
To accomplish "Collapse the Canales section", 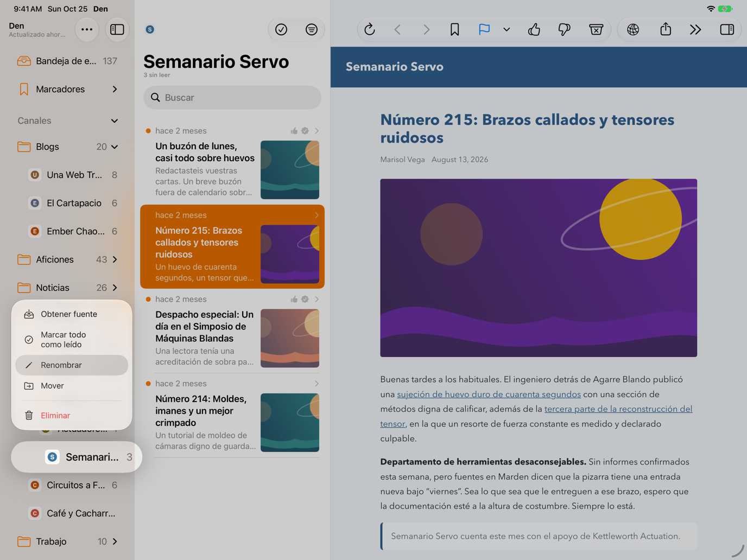I will [115, 120].
